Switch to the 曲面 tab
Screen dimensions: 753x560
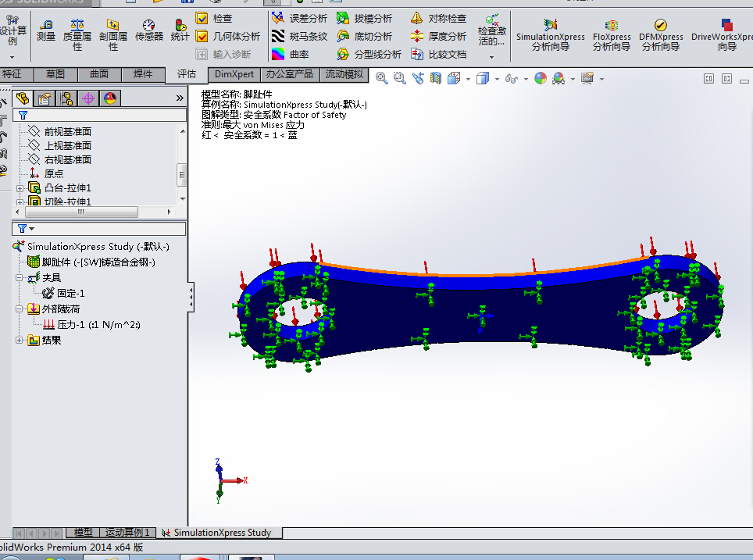(x=99, y=74)
